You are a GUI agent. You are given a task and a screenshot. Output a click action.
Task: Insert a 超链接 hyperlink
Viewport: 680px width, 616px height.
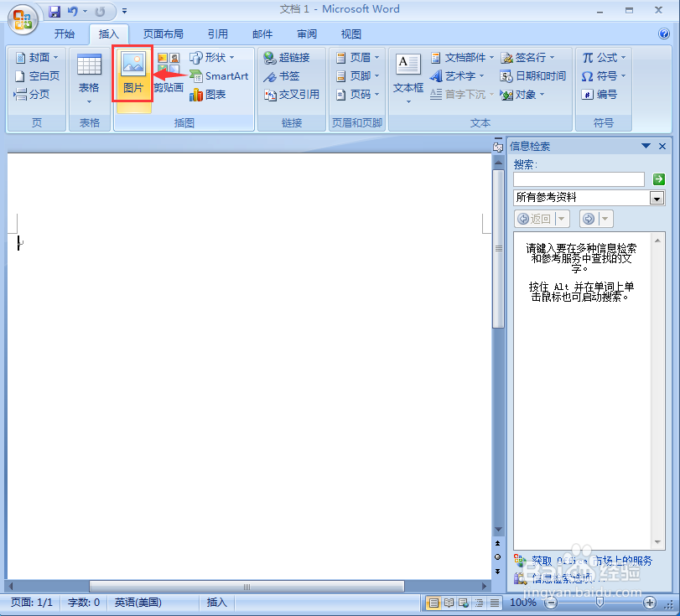coord(286,57)
